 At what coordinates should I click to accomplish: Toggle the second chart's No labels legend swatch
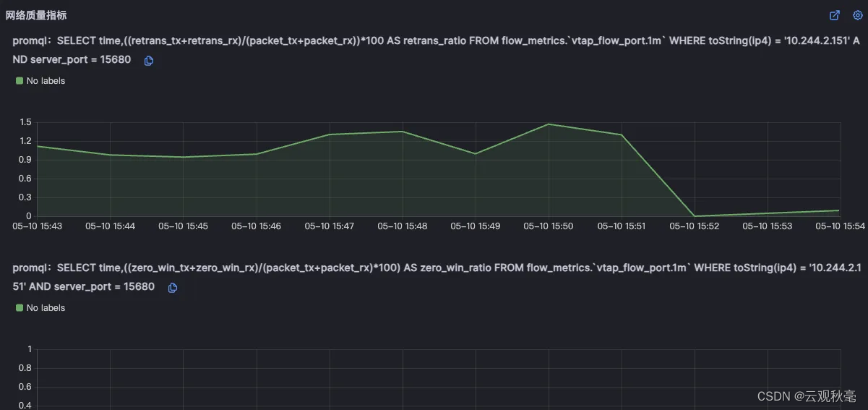tap(20, 308)
